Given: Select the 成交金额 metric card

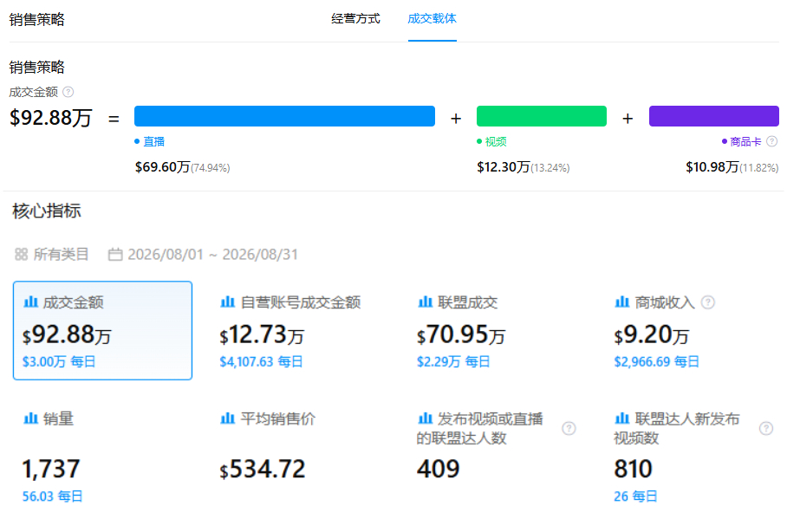Looking at the screenshot, I should (x=102, y=330).
